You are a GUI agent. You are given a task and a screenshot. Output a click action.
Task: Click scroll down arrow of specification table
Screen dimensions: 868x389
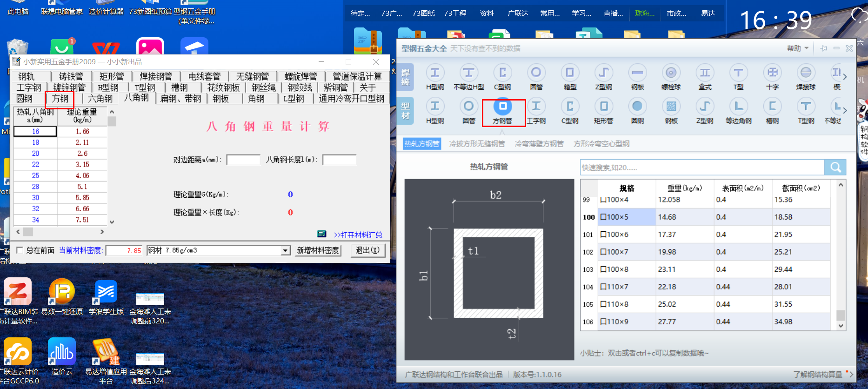(x=841, y=326)
